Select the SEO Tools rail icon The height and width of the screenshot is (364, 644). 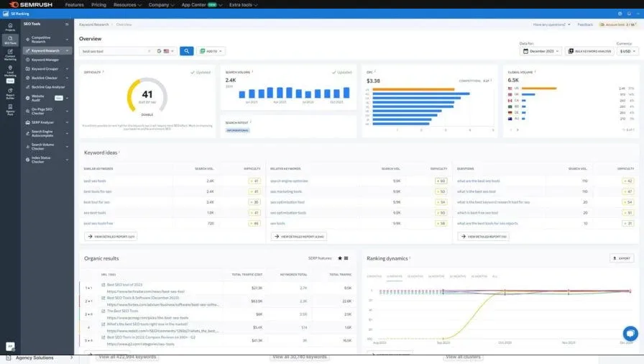[10, 40]
